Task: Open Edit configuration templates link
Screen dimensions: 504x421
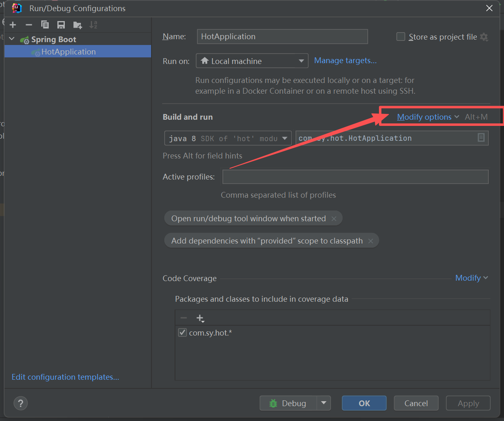Action: pyautogui.click(x=65, y=377)
